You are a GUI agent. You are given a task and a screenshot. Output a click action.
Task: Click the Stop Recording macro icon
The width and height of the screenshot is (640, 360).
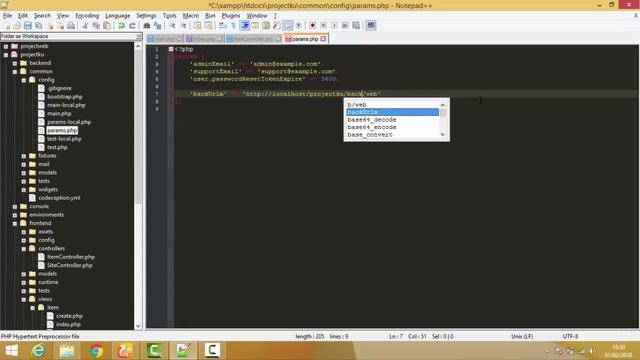point(323,25)
